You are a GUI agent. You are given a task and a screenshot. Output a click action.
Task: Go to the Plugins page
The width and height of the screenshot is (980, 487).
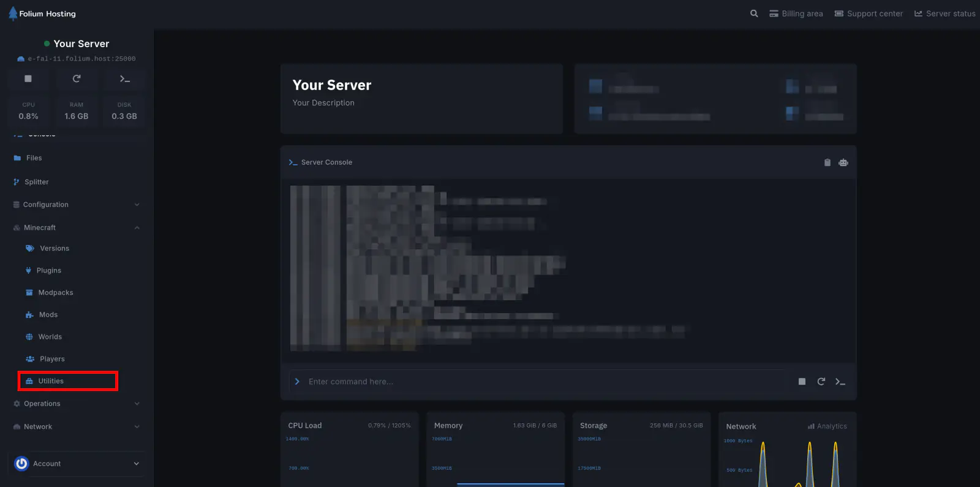pos(49,271)
